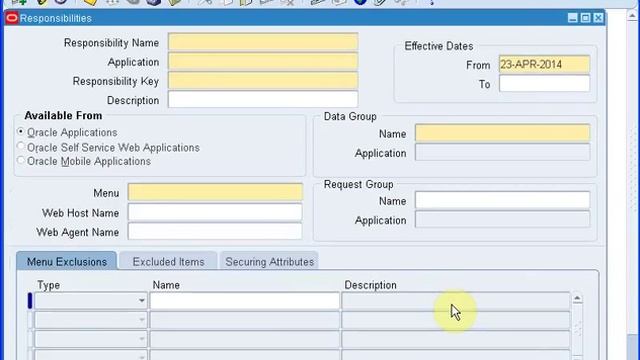The image size is (640, 360).
Task: Click the Name cell in first exclusion row
Action: [x=245, y=301]
